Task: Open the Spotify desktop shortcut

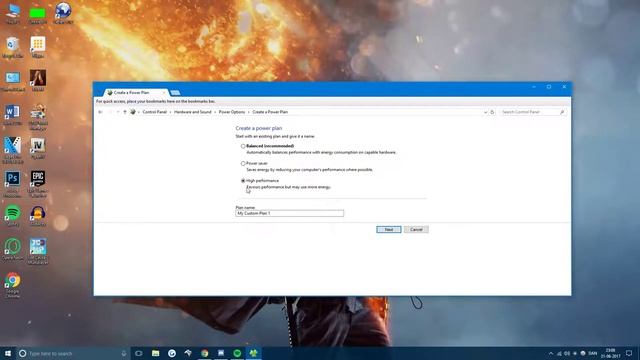Action: [12, 216]
